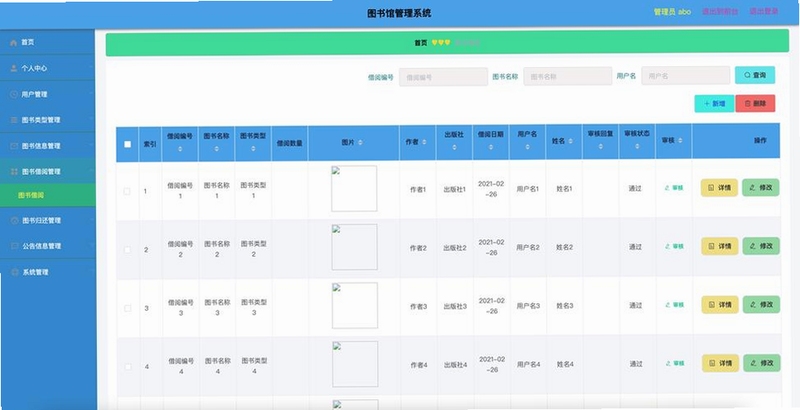The height and width of the screenshot is (410, 800).
Task: Check the checkbox for row 1
Action: tap(127, 191)
